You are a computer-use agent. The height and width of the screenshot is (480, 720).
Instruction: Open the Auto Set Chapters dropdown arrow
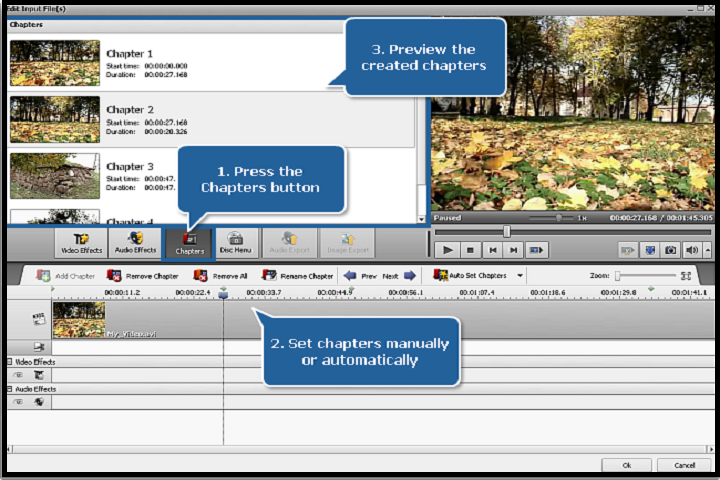(x=520, y=276)
